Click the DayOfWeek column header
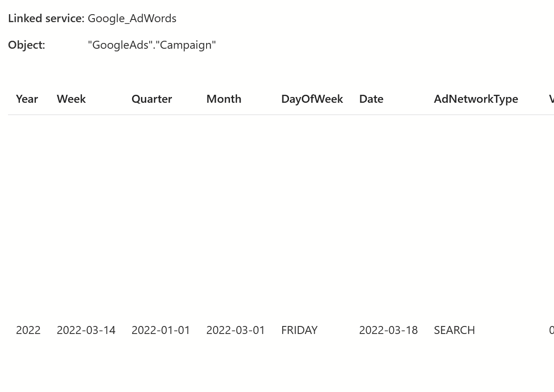This screenshot has width=554, height=392. pyautogui.click(x=312, y=99)
